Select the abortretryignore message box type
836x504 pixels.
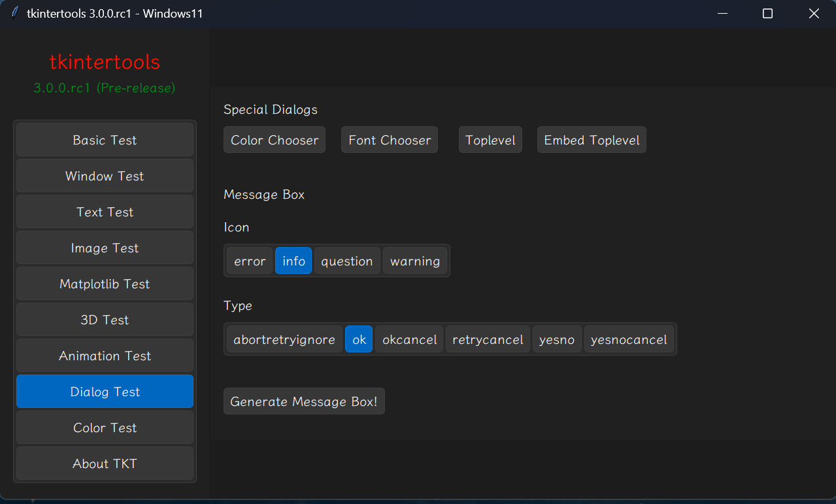click(284, 339)
